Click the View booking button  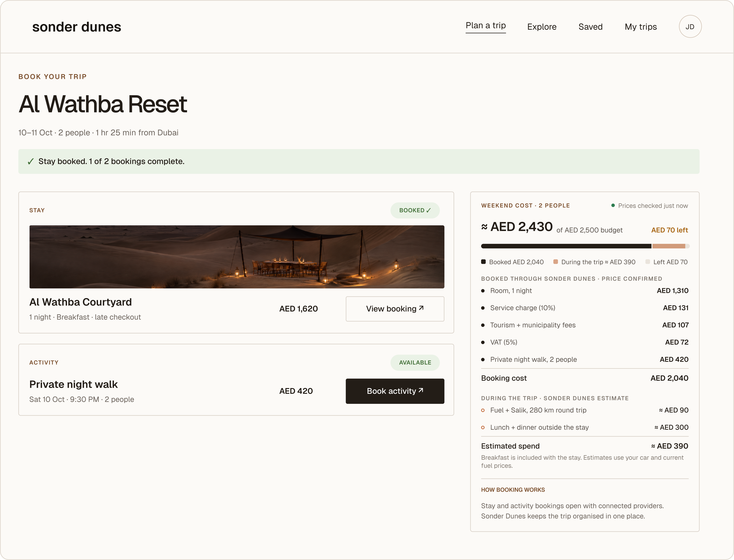point(395,309)
